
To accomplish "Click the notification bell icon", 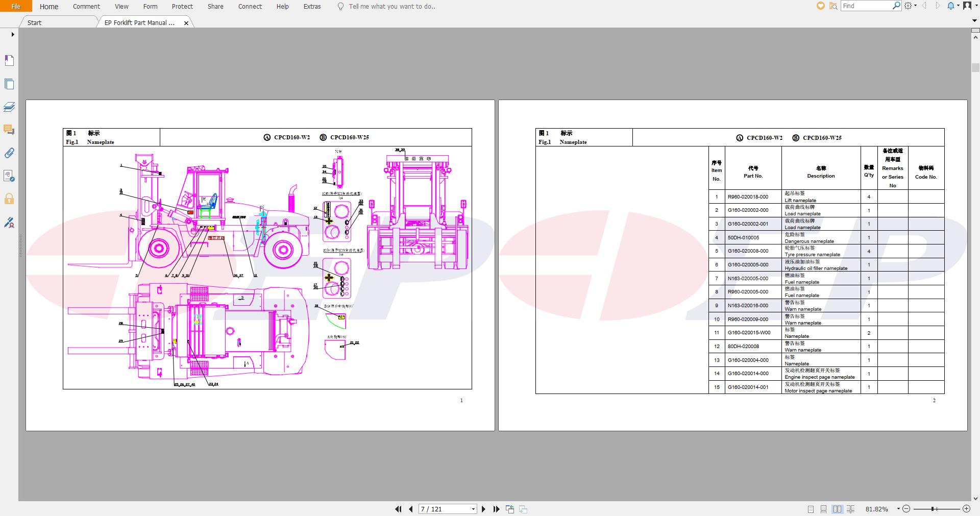I will click(x=950, y=6).
